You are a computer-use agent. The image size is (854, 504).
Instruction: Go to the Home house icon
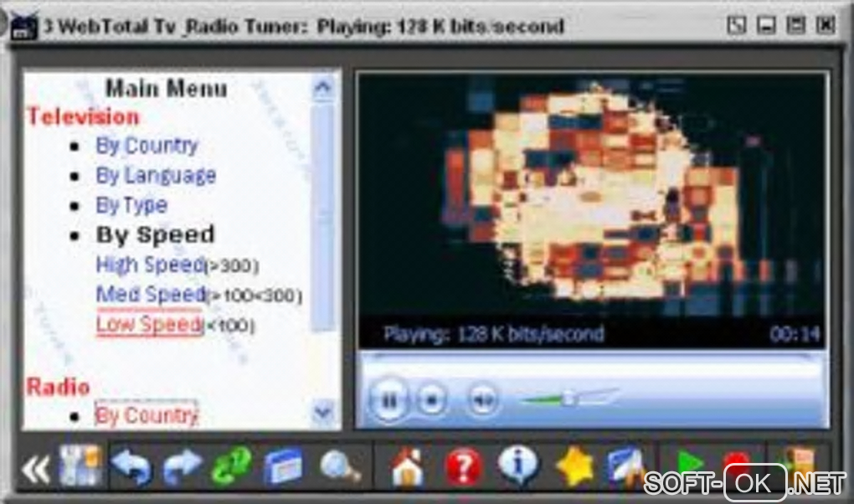point(408,467)
